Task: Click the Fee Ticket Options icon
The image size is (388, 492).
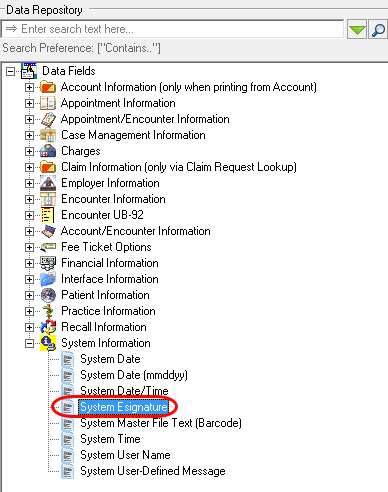Action: coord(48,247)
